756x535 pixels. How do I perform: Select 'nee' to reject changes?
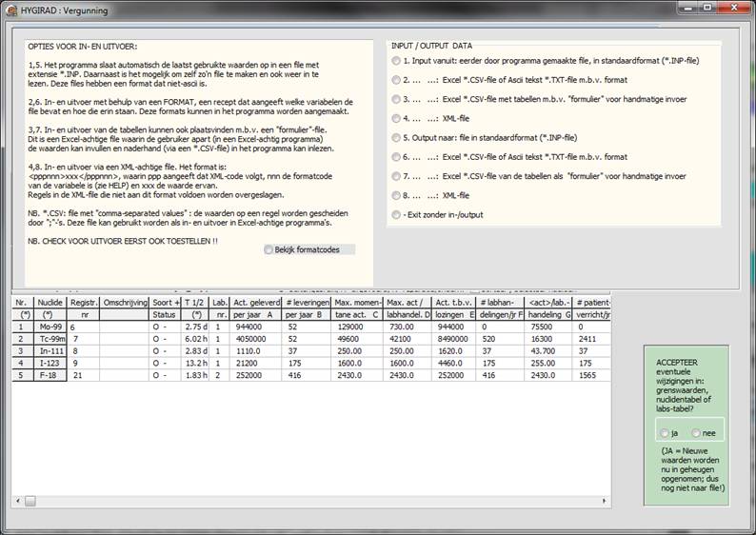[x=696, y=433]
